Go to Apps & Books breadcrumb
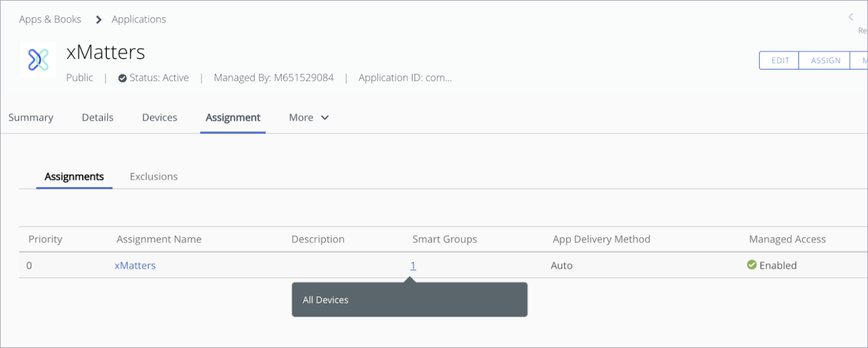Viewport: 868px width, 348px height. (x=50, y=19)
